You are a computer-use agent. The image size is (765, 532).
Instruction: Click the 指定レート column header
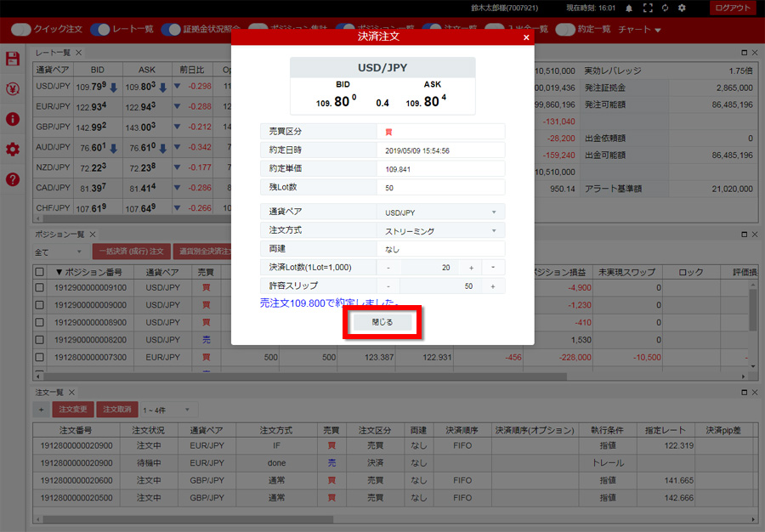click(x=665, y=430)
